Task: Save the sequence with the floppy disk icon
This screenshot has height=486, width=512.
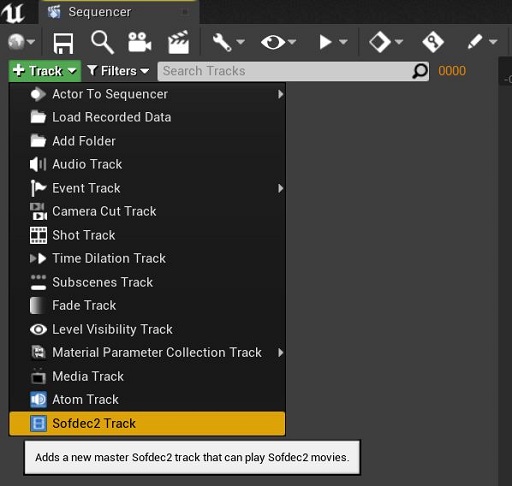Action: click(63, 43)
